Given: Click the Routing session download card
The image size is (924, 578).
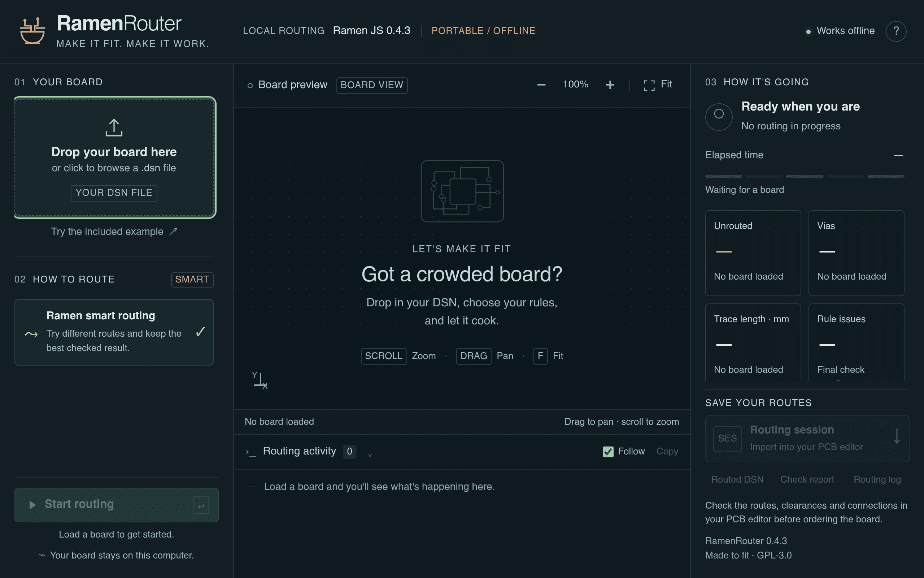Looking at the screenshot, I should [807, 439].
